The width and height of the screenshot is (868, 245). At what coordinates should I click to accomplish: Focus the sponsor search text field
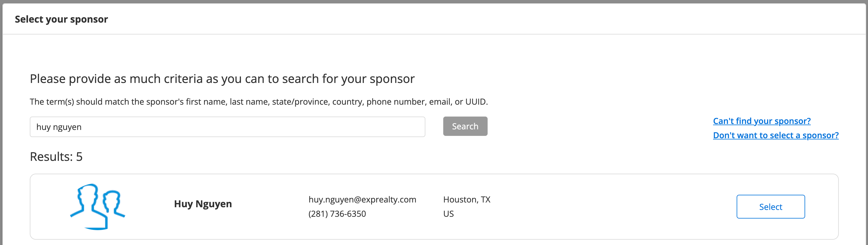coord(228,127)
